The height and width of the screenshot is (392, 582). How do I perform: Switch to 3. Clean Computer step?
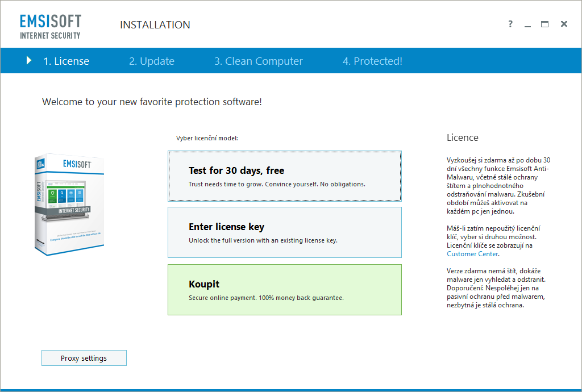coord(258,61)
